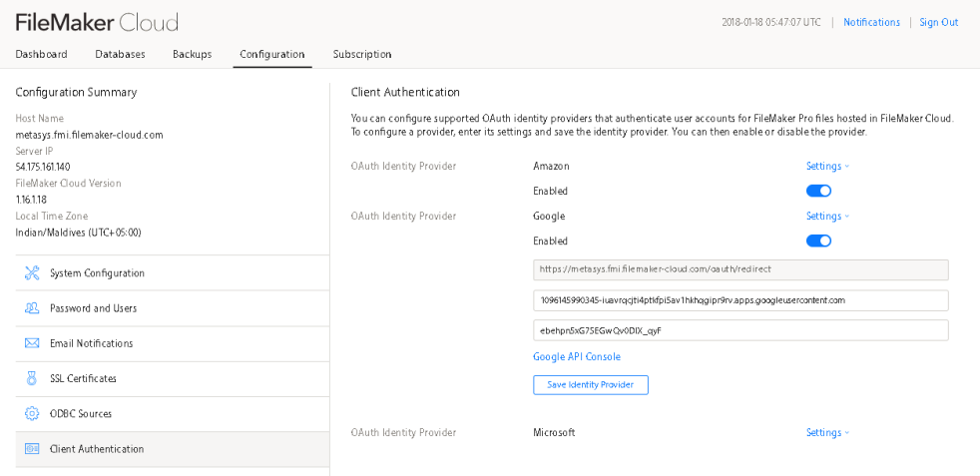Expand Amazon provider Settings dropdown

pyautogui.click(x=827, y=167)
